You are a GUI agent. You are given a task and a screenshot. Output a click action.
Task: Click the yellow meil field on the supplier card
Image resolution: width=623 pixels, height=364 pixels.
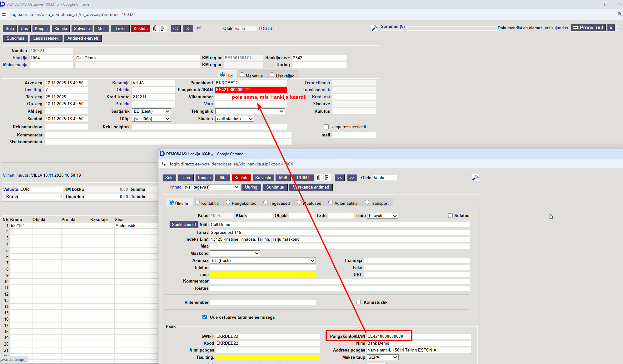(262, 274)
